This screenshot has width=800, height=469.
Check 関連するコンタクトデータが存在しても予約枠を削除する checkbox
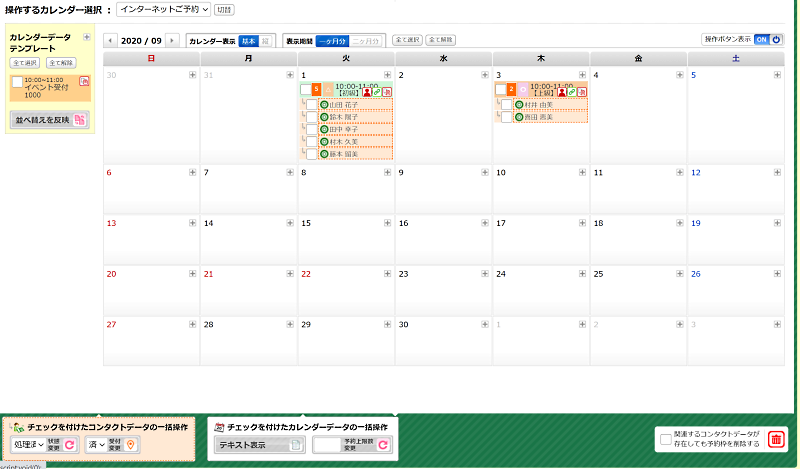[x=666, y=439]
